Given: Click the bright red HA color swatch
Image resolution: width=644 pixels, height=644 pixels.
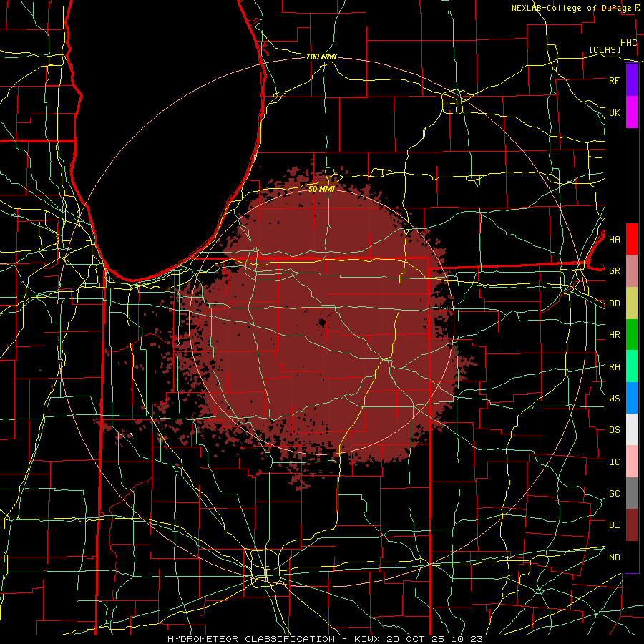Looking at the screenshot, I should coord(632,239).
